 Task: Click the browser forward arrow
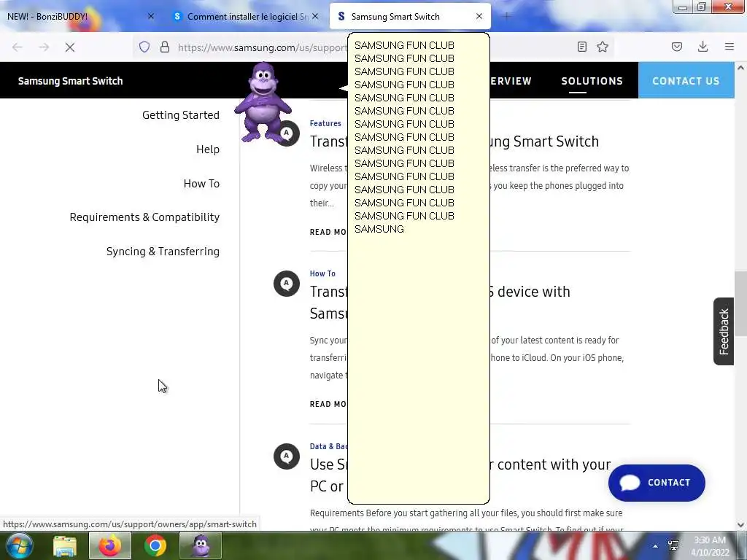(x=44, y=47)
